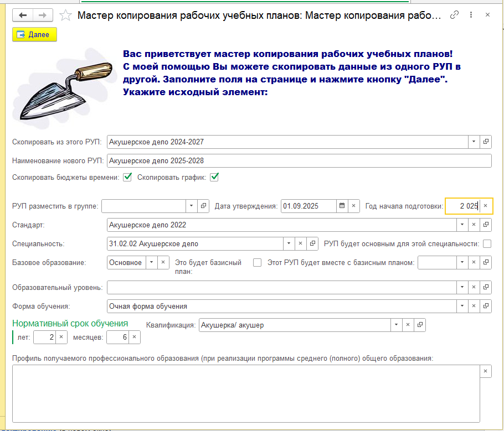
Task: Expand the Скопировать из этого РУП dropdown
Action: [474, 142]
